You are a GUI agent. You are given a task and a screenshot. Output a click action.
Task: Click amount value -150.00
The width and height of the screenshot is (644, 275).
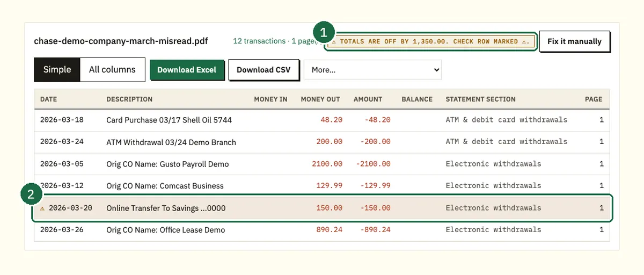click(x=375, y=208)
